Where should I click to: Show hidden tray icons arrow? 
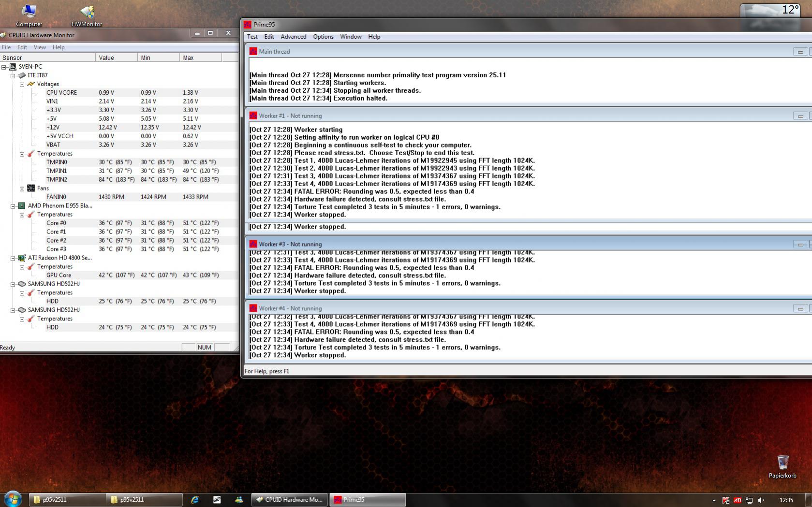(714, 500)
